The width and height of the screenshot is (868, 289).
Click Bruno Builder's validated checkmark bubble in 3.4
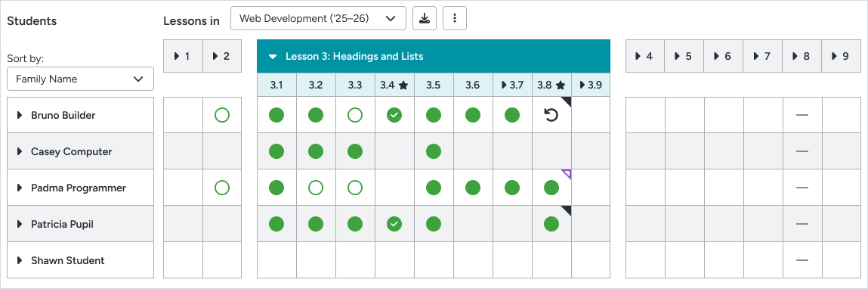pos(394,116)
